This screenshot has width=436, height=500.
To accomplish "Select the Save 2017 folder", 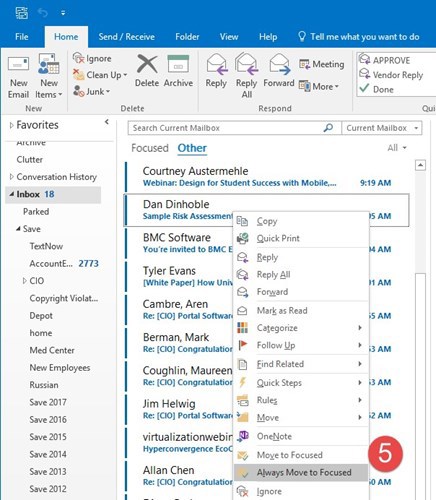I will click(x=48, y=402).
